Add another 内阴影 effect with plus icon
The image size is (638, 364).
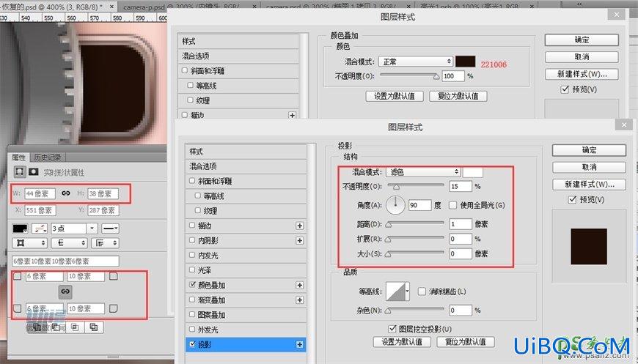coord(300,240)
